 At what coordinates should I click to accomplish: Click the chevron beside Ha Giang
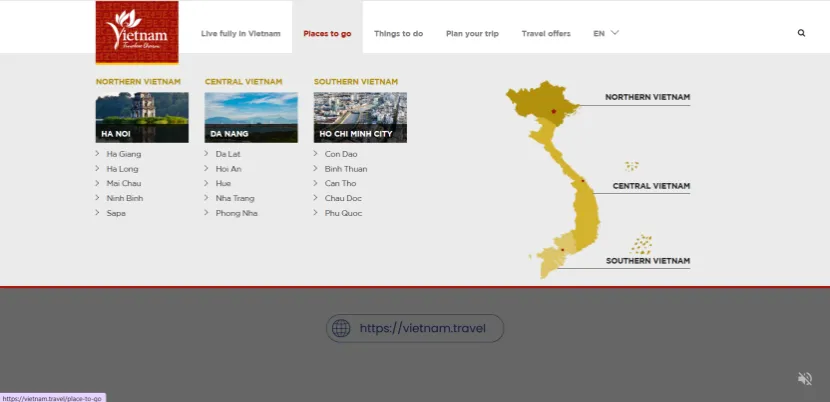click(x=97, y=154)
